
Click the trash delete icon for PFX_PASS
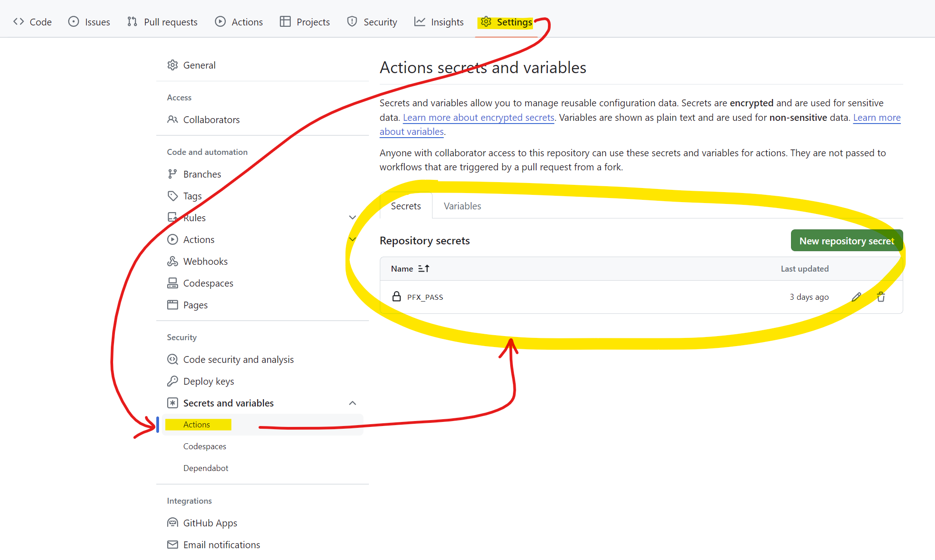[880, 297]
